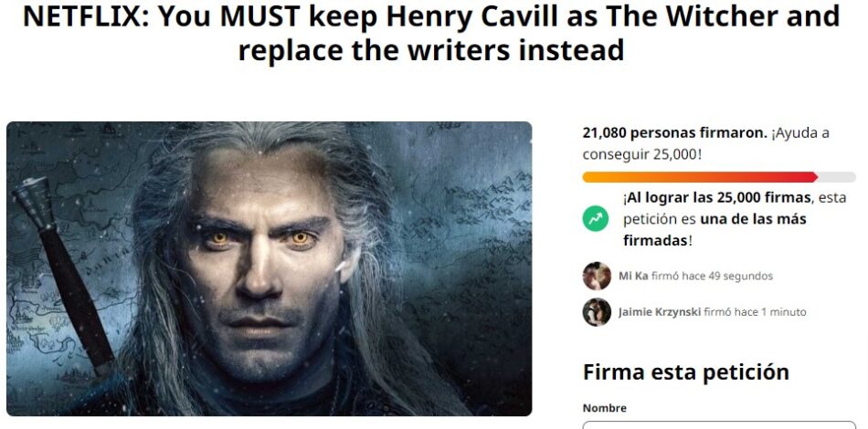
Task: Click the "Firma esta petición" heading
Action: (685, 372)
